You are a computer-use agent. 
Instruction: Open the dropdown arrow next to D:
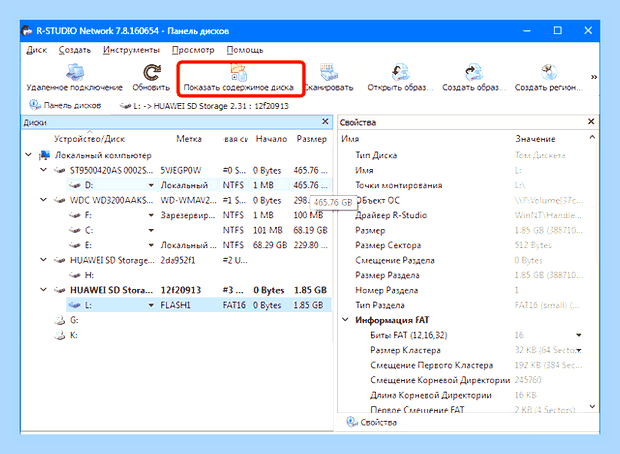[151, 185]
